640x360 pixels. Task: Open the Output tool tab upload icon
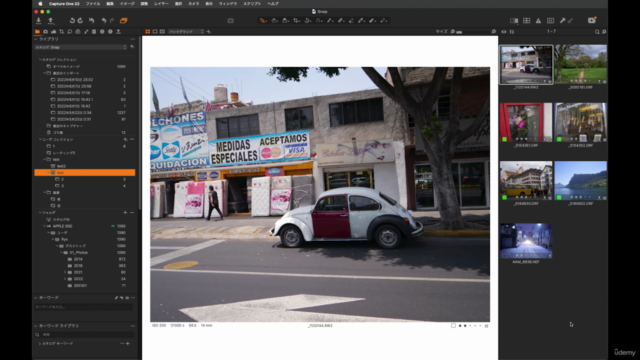(x=118, y=31)
